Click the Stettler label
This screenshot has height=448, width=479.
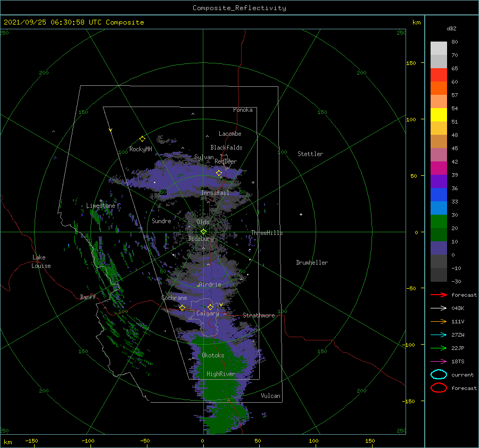click(310, 154)
